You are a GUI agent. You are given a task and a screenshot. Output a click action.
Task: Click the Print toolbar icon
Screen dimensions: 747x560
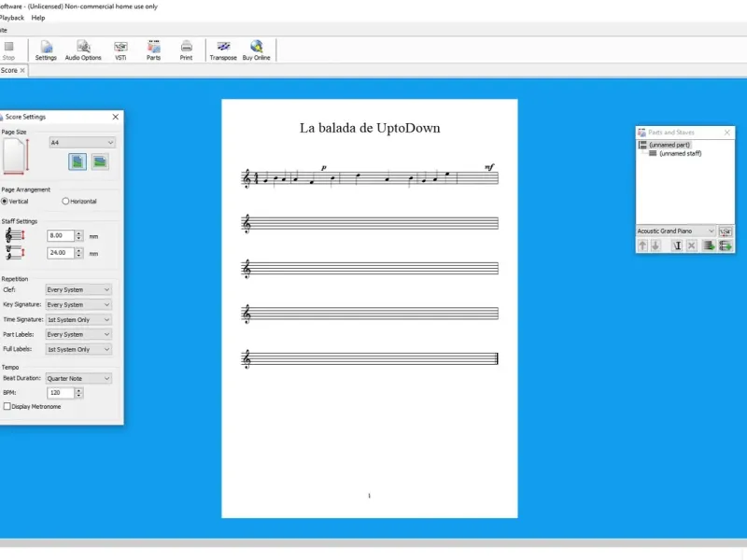(186, 50)
